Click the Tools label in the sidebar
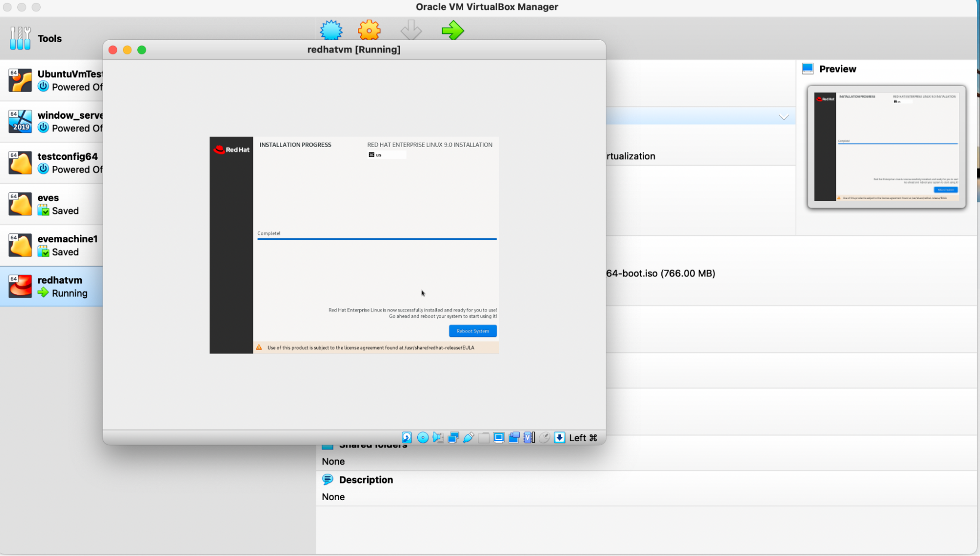The image size is (980, 556). pos(50,39)
